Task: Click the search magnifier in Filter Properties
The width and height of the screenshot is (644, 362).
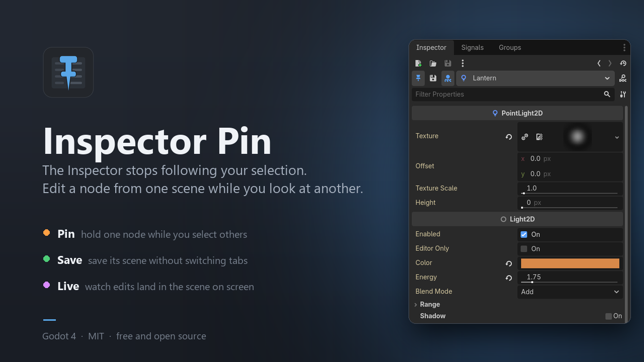Action: pos(607,95)
